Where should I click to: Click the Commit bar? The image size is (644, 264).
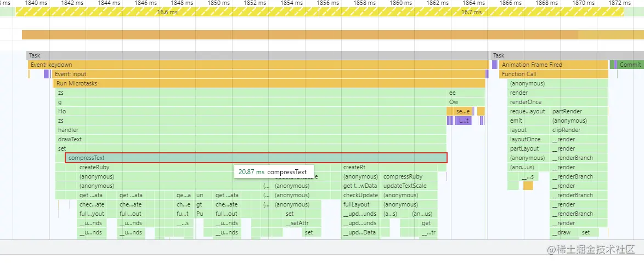630,65
